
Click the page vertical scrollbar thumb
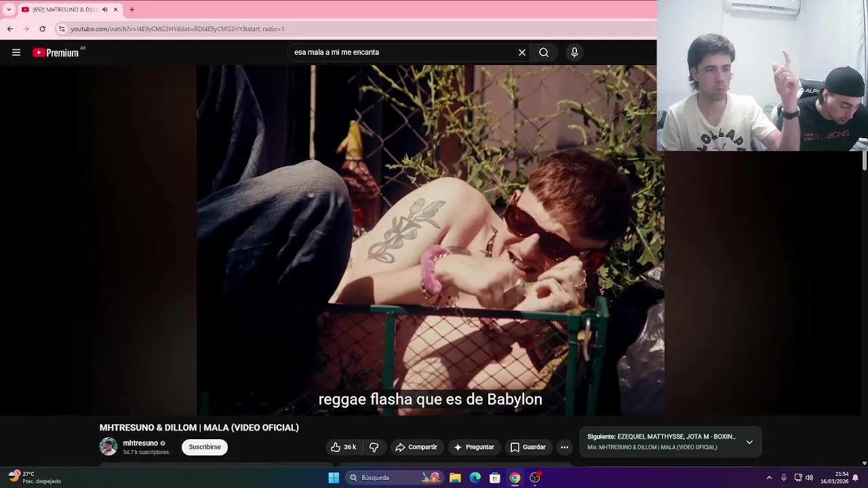(865, 161)
